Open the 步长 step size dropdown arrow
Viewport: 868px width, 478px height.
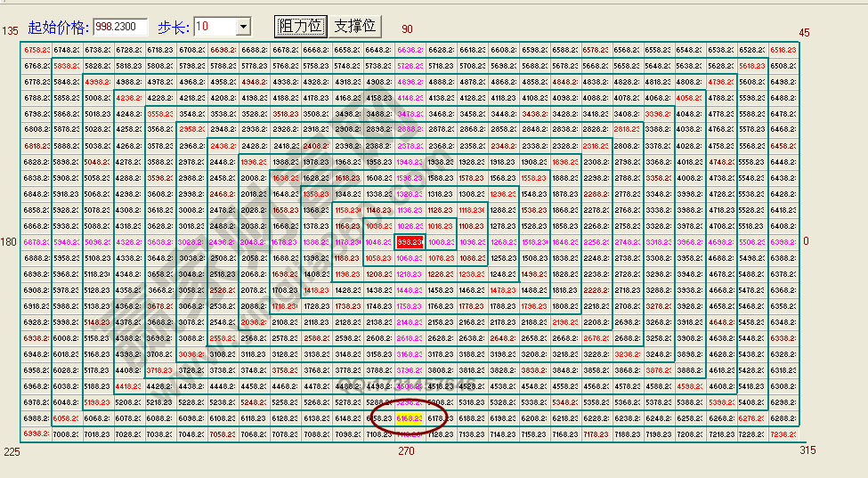243,28
